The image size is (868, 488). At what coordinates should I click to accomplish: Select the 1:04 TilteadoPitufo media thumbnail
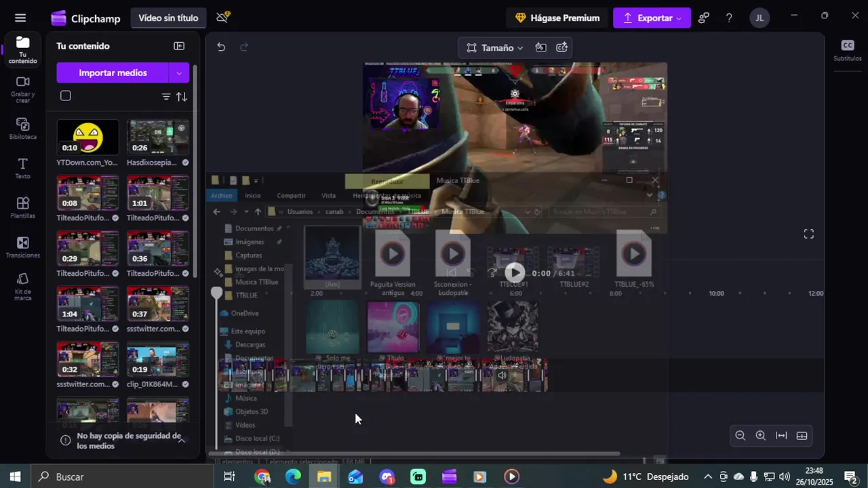pyautogui.click(x=87, y=304)
